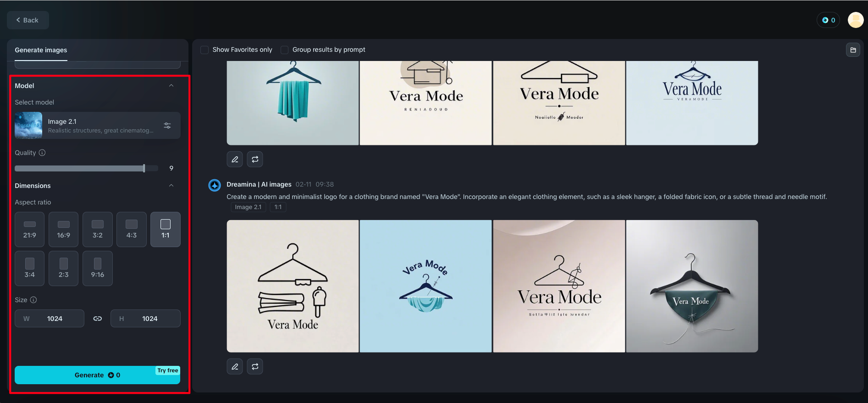Switch to the Generate images tab
868x403 pixels.
coord(41,50)
